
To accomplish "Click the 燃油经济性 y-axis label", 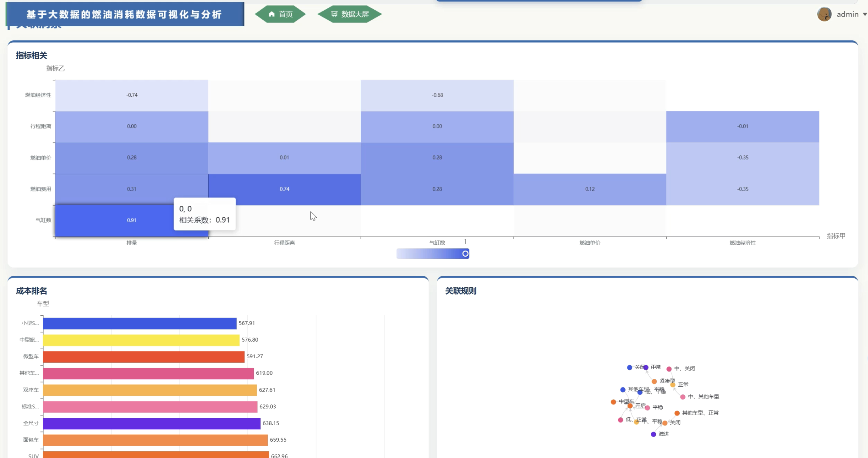I will tap(38, 95).
